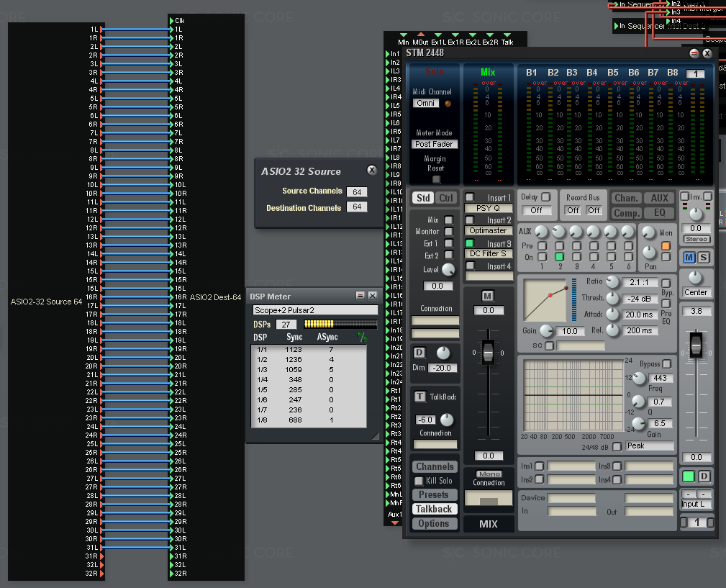This screenshot has height=588, width=726.
Task: Solo the channel with S button
Action: coord(703,258)
